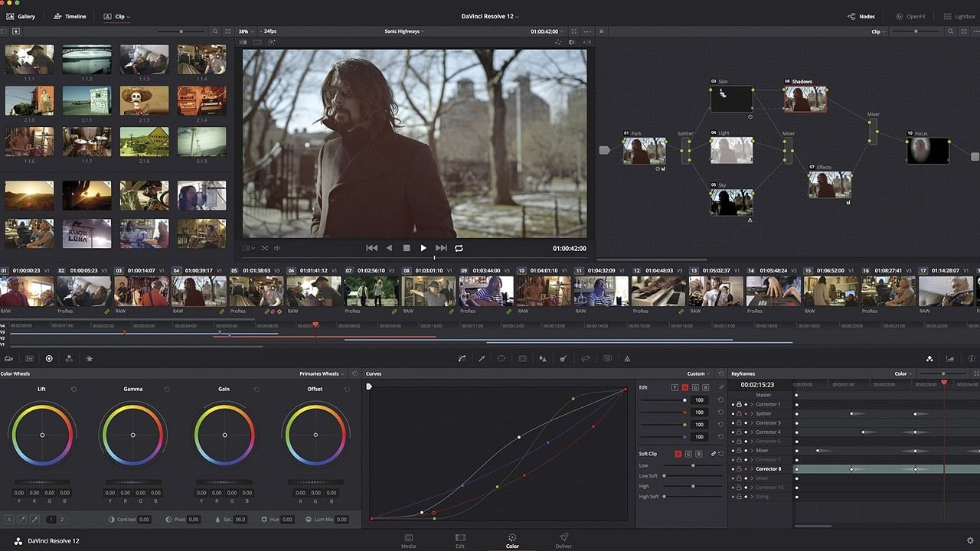Enable loop playback in the viewer
This screenshot has height=551, width=980.
point(457,247)
